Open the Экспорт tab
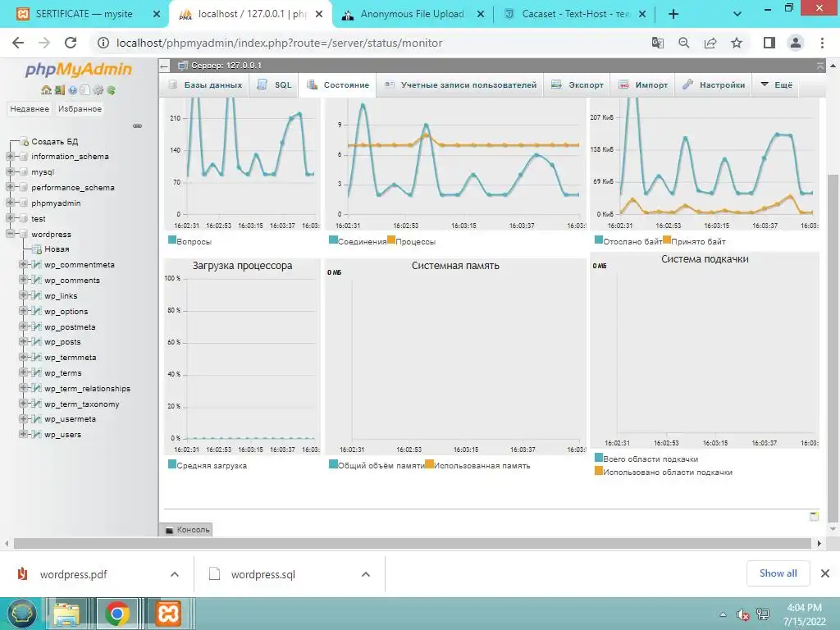Screen dimensions: 840x630 click(577, 84)
